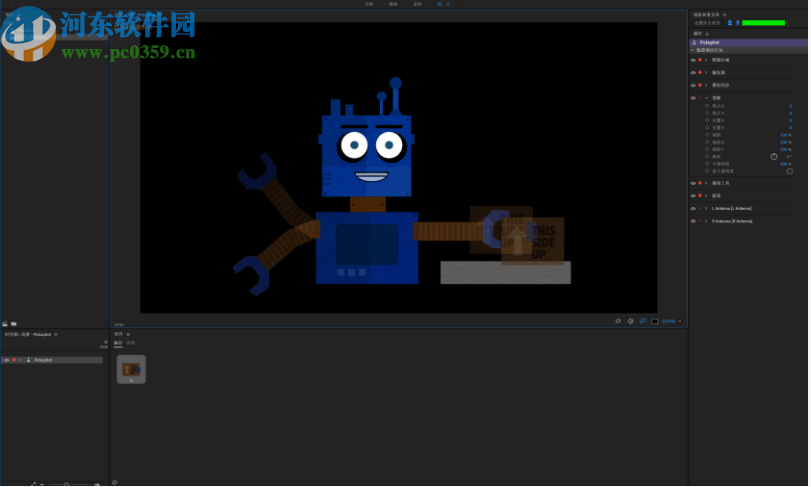Switch to the Record workspace tab
811x487 pixels.
(x=417, y=4)
